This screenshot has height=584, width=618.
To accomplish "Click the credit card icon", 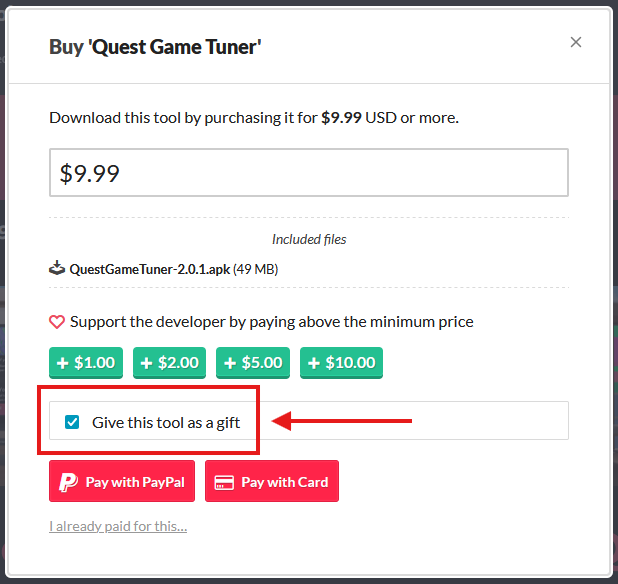I will pyautogui.click(x=225, y=482).
